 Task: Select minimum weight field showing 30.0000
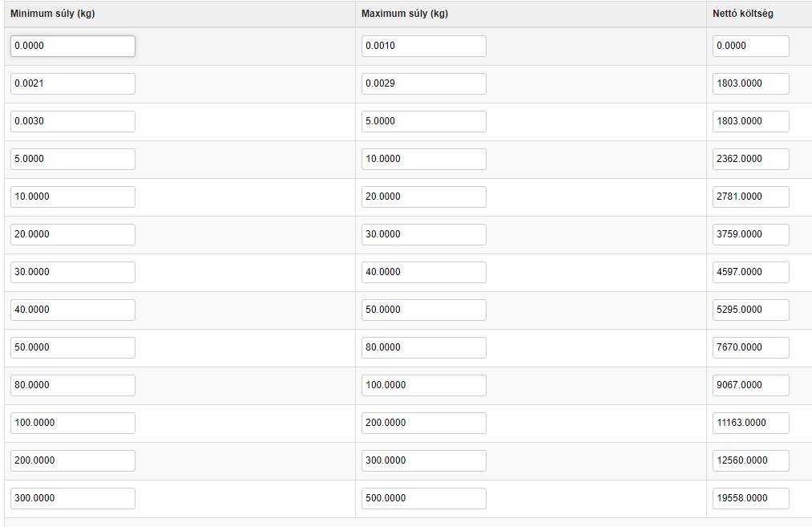coord(72,272)
